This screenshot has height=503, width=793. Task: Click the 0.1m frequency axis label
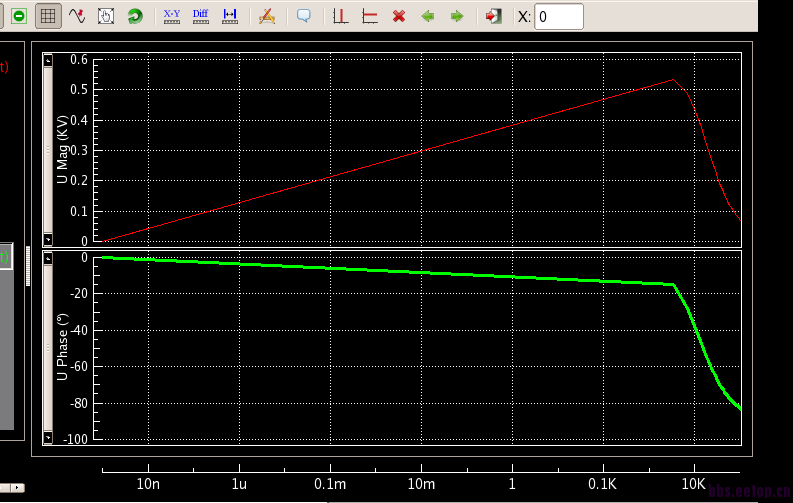(330, 484)
